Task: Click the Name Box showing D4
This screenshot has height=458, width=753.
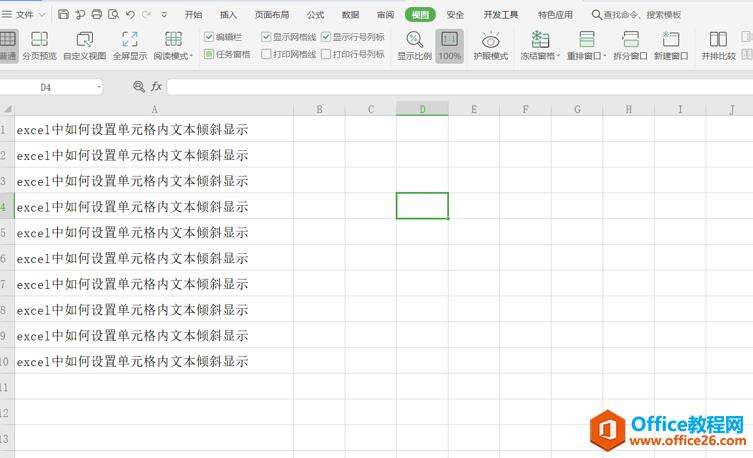Action: (x=46, y=87)
